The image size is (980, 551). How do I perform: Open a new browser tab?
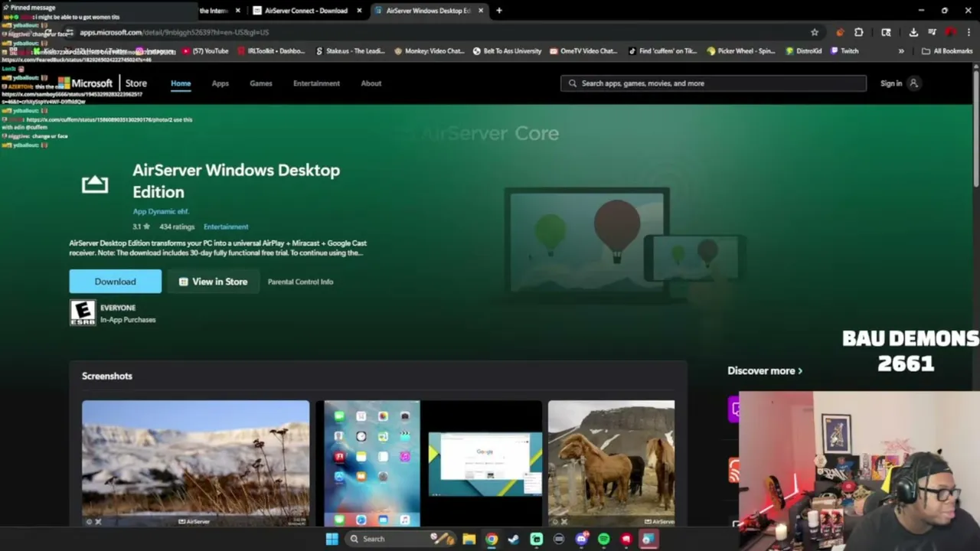click(x=498, y=11)
